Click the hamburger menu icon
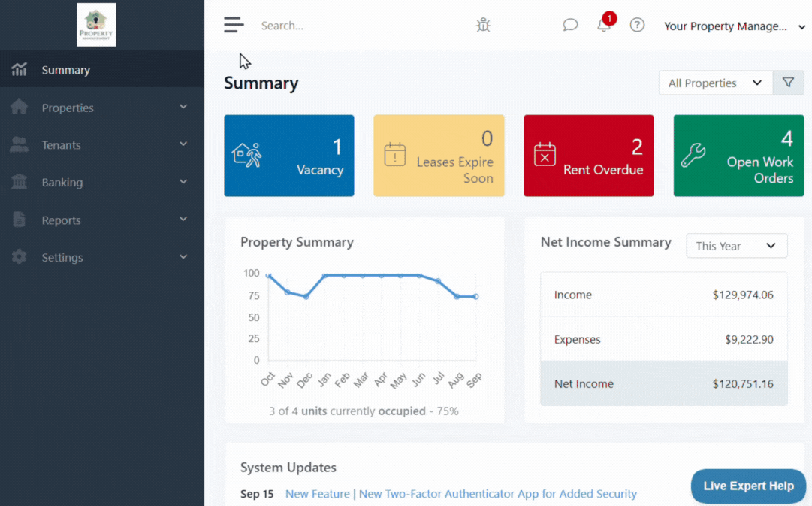This screenshot has width=812, height=506. click(x=234, y=25)
